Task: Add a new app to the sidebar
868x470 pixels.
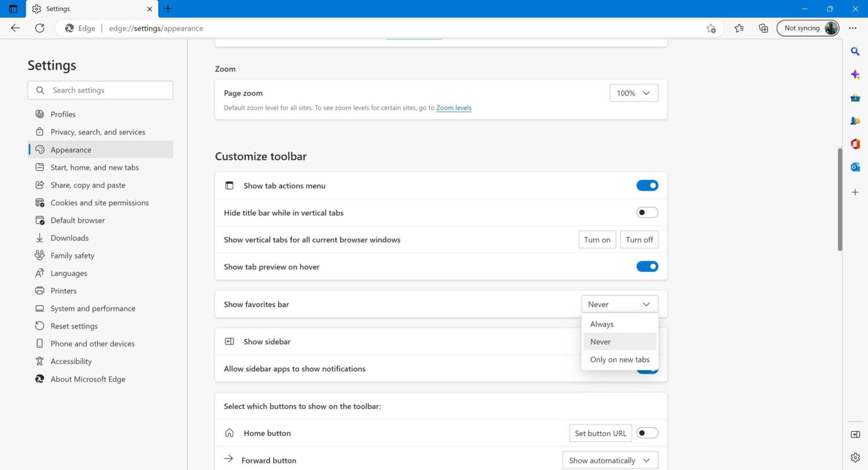Action: 854,192
